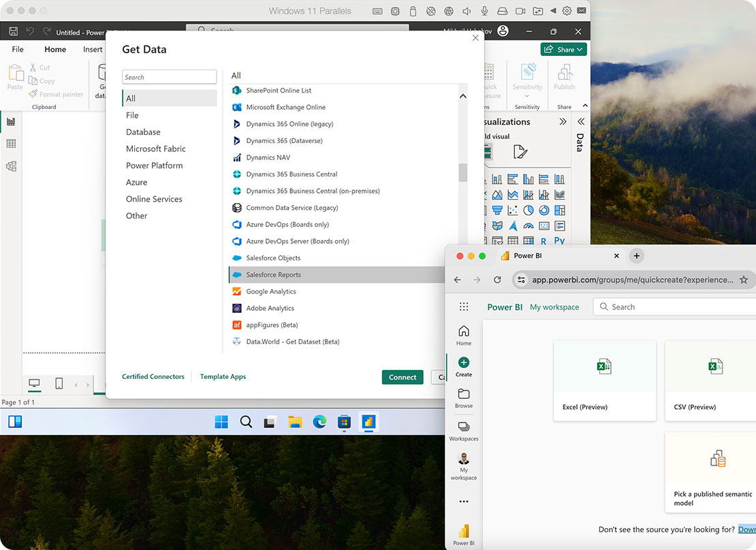Reload the Power BI browser page

tap(497, 279)
